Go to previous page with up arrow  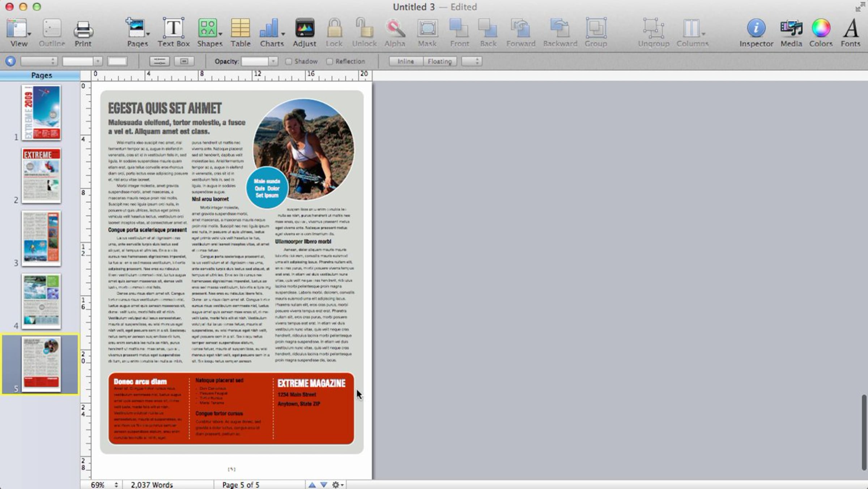click(312, 485)
